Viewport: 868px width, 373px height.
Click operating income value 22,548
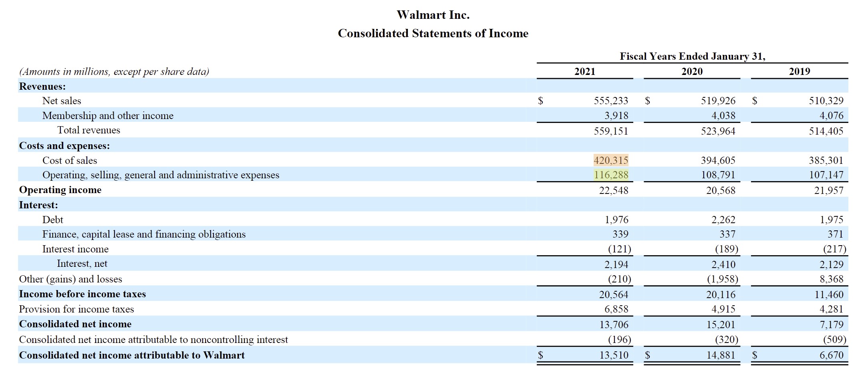(614, 190)
